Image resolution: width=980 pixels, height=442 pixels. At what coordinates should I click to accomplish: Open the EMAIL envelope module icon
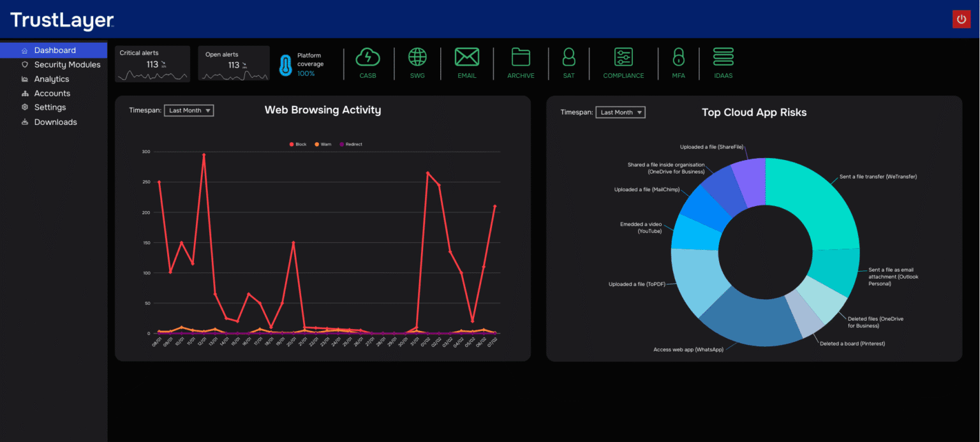(467, 57)
